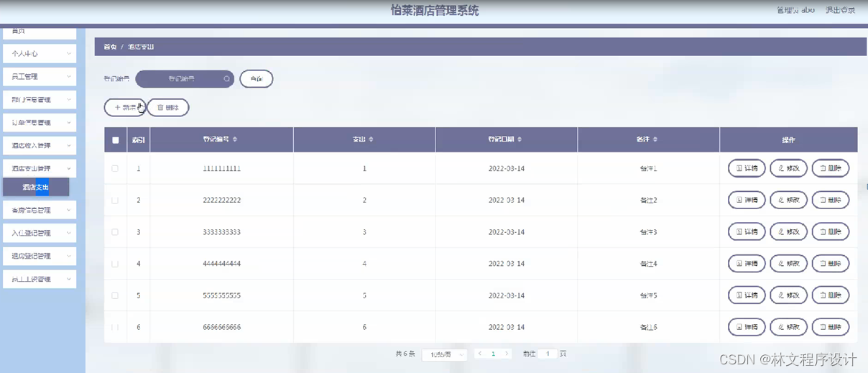Viewport: 868px width, 373px height.
Task: Check the checkbox for row 2
Action: point(115,200)
